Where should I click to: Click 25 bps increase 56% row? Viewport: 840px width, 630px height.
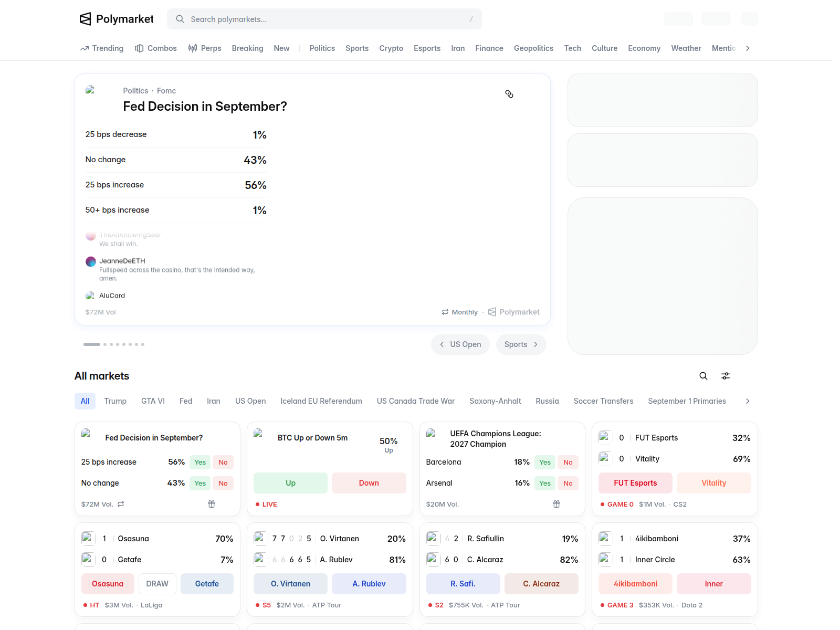coord(176,185)
